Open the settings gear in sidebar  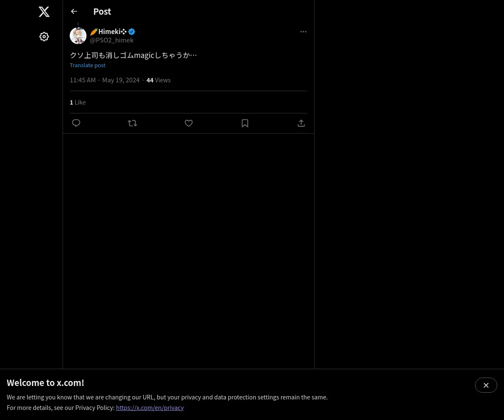44,37
